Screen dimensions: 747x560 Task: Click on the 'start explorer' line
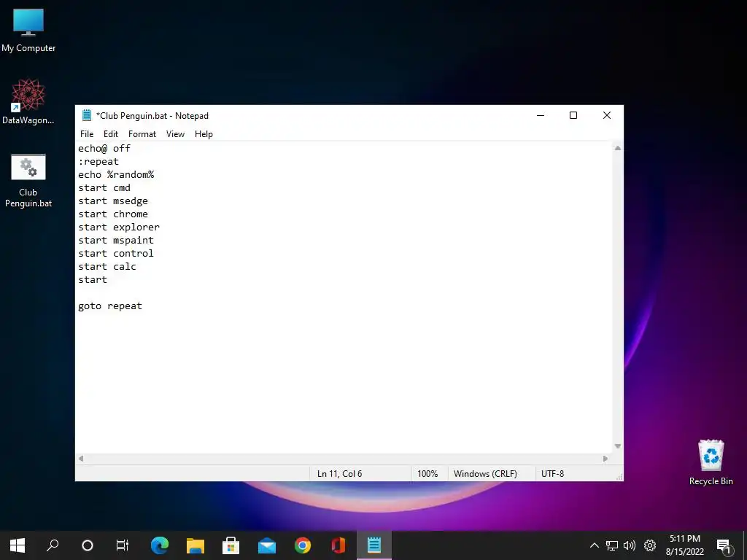119,227
